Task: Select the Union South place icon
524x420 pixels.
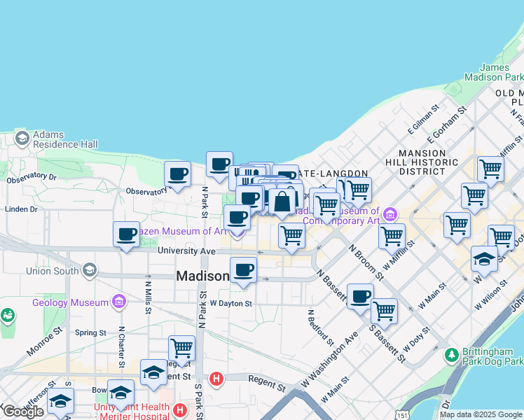Action: 90,270
